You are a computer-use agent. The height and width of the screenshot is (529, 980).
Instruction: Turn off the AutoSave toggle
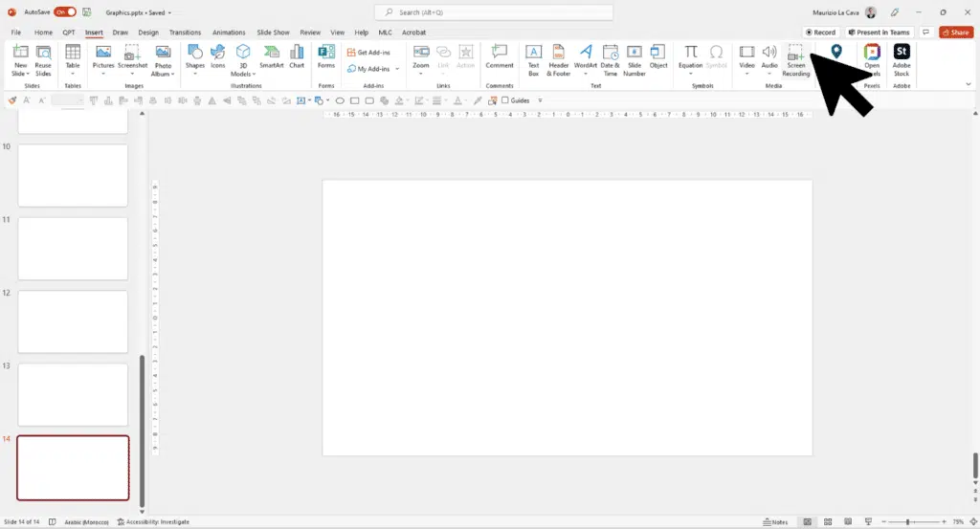tap(65, 12)
